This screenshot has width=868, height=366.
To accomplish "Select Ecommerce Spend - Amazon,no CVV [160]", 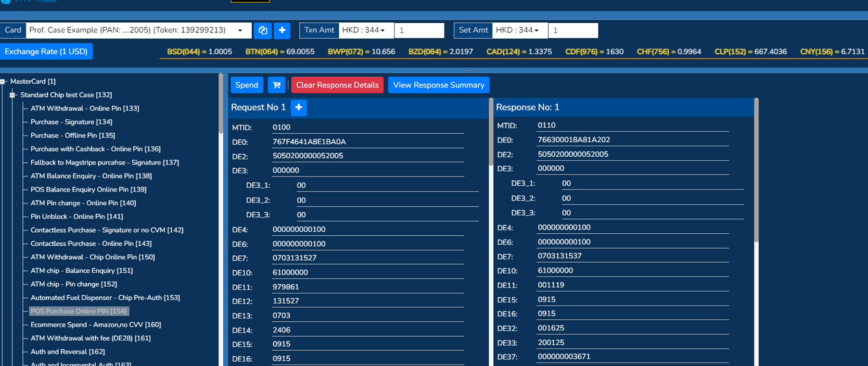I will (96, 325).
